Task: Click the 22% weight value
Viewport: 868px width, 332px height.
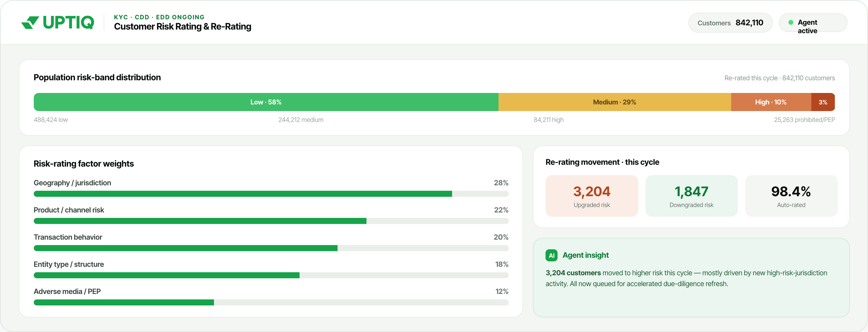Action: click(501, 210)
